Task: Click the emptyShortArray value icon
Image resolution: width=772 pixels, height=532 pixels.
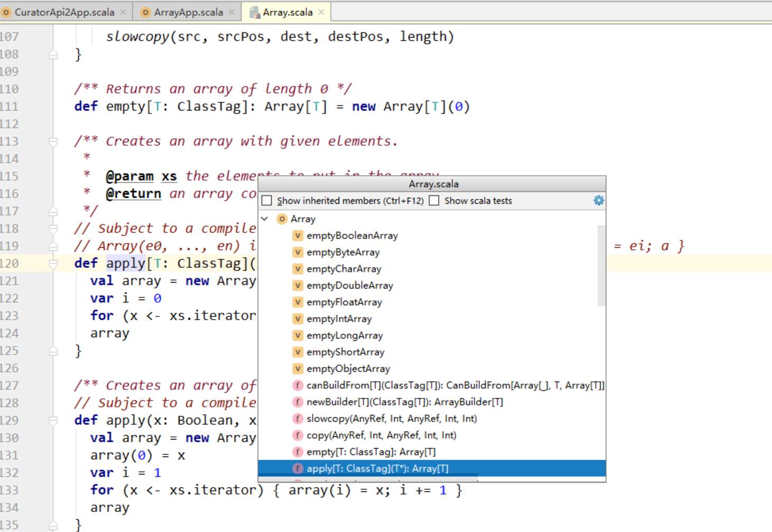Action: (298, 352)
